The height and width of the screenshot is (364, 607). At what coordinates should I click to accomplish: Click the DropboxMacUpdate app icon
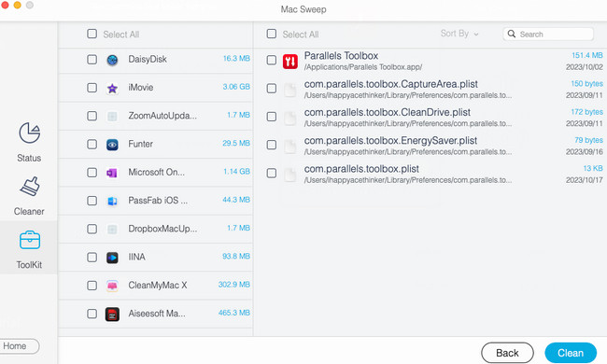point(112,230)
